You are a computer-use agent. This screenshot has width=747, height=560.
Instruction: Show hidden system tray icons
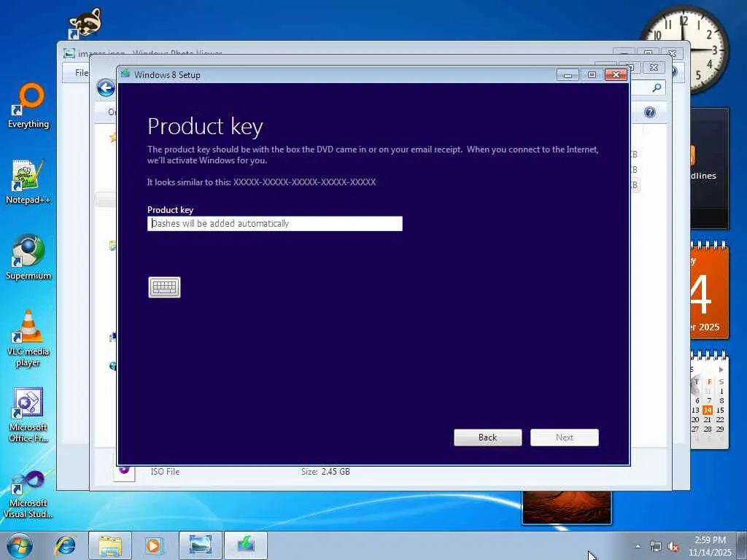638,546
